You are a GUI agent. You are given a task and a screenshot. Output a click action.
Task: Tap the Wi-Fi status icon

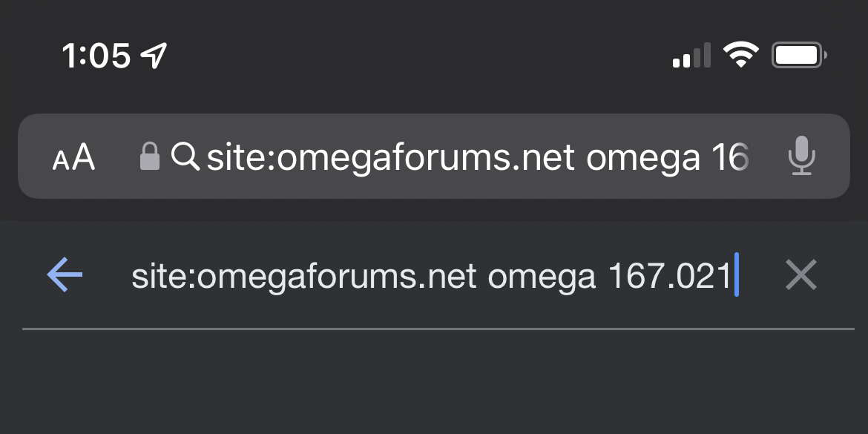[740, 55]
